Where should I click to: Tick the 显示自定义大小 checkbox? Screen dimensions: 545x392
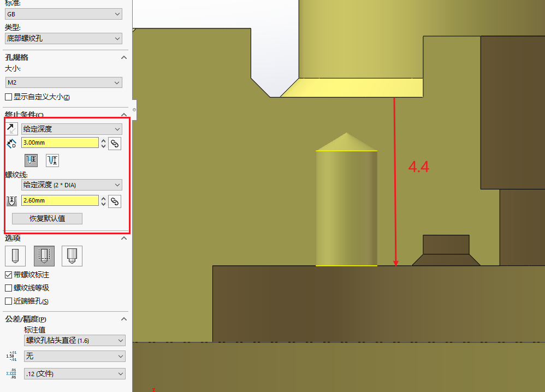coord(8,97)
